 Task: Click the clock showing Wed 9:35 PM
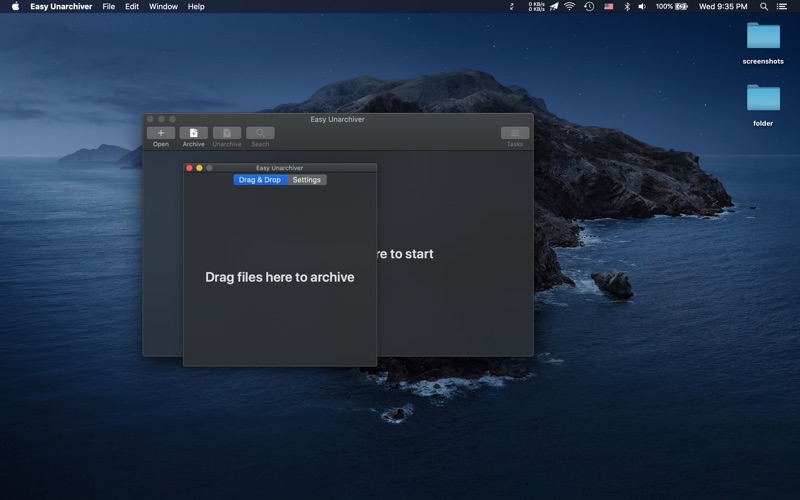click(723, 7)
